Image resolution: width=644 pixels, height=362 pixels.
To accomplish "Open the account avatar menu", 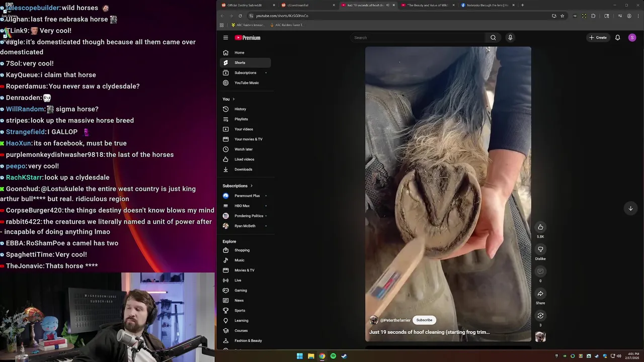I will 632,38.
